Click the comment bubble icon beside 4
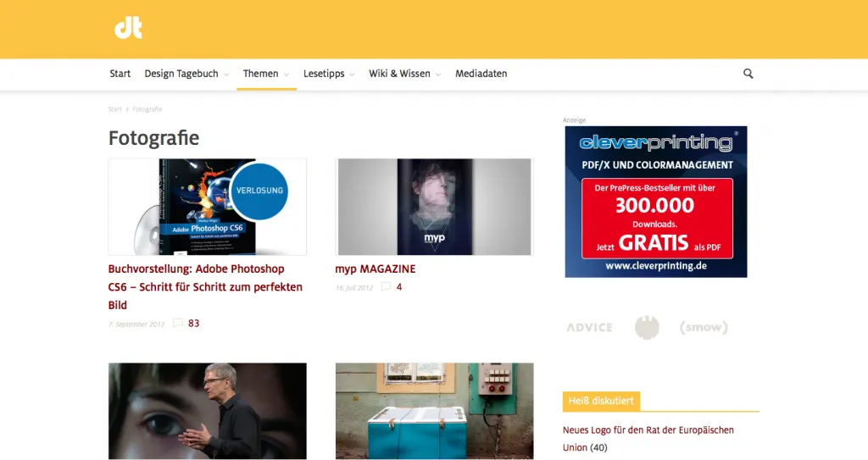868x460 pixels. click(x=386, y=286)
